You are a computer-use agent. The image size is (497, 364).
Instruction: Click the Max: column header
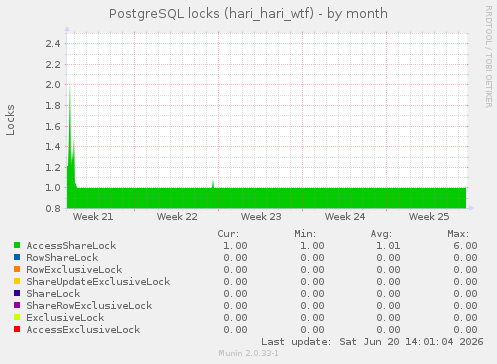pos(458,234)
